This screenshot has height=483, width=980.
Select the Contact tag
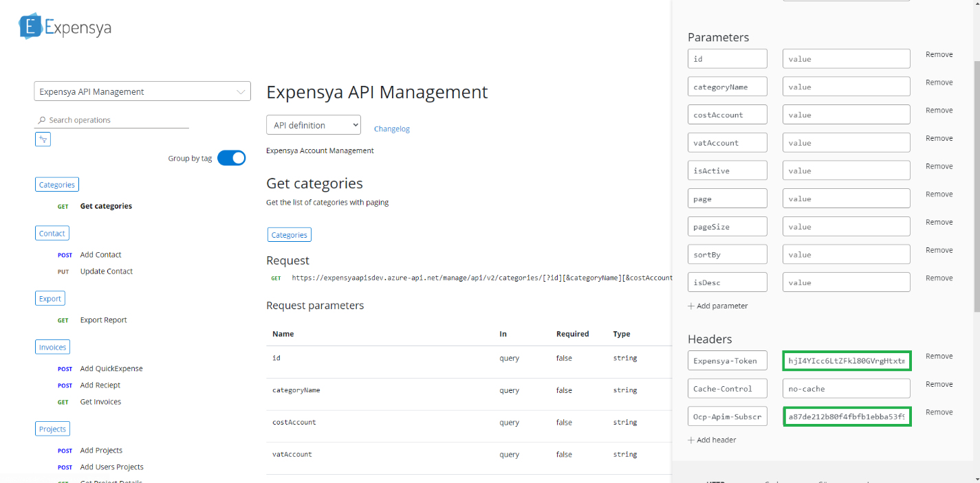pos(52,234)
